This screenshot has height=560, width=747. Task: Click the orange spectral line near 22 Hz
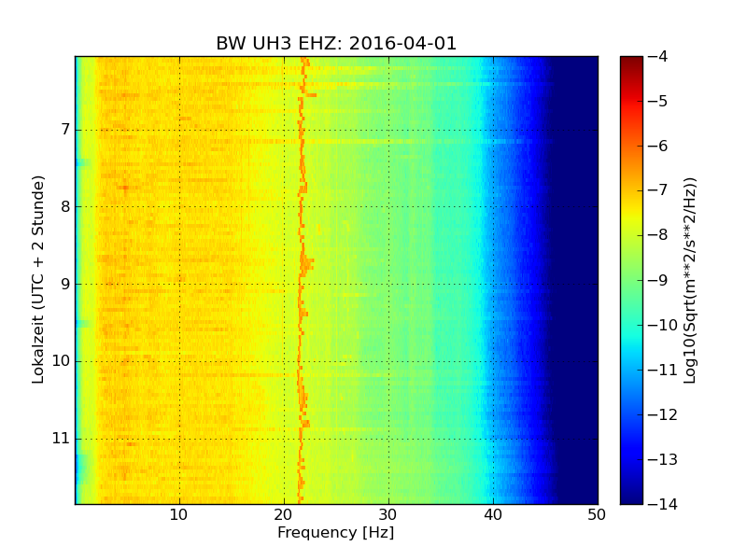coord(301,280)
